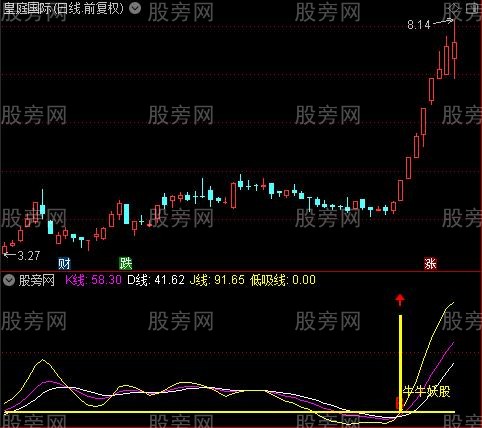482x428 pixels.
Task: Open the dropdown beside the 皇庭国际 stock title
Action: [135, 8]
